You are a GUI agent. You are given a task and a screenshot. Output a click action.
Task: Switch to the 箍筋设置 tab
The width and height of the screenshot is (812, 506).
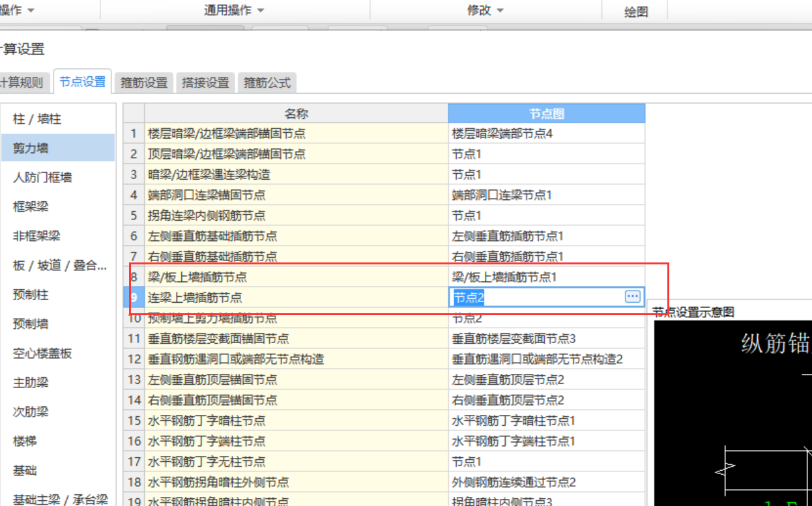click(x=144, y=83)
